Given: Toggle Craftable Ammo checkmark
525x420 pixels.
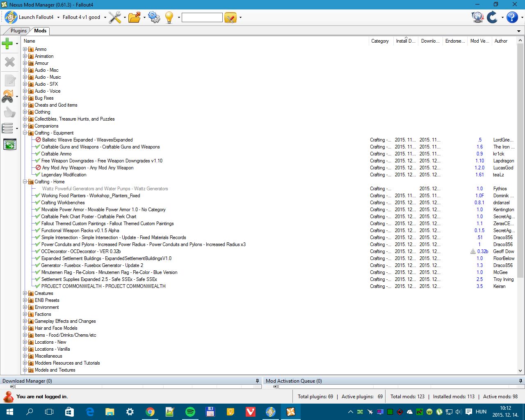Looking at the screenshot, I should click(x=38, y=154).
